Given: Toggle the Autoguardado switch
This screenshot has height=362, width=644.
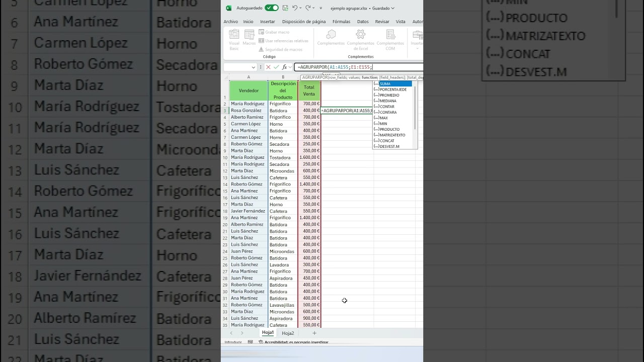Looking at the screenshot, I should click(x=272, y=8).
